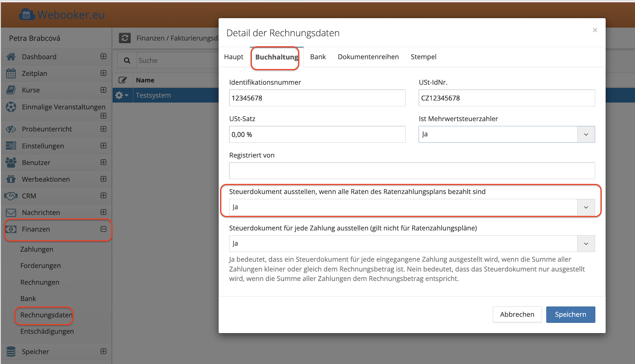The height and width of the screenshot is (364, 635).
Task: Click the Speicher database icon
Action: pyautogui.click(x=11, y=351)
